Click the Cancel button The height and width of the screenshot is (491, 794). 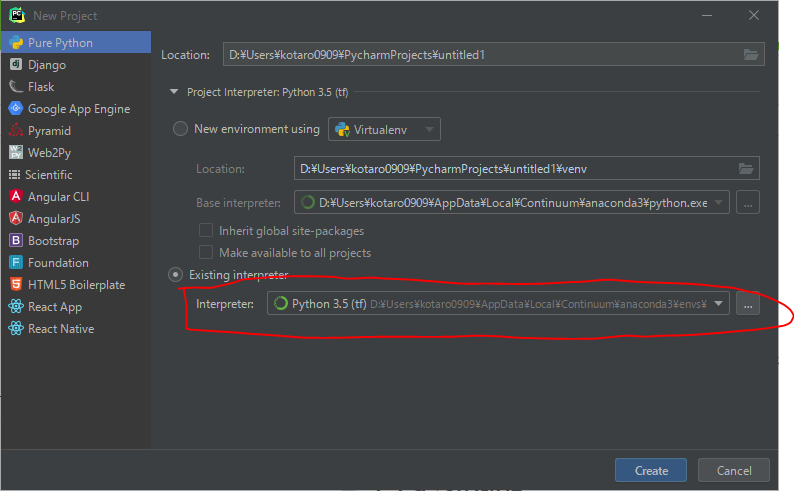point(734,470)
